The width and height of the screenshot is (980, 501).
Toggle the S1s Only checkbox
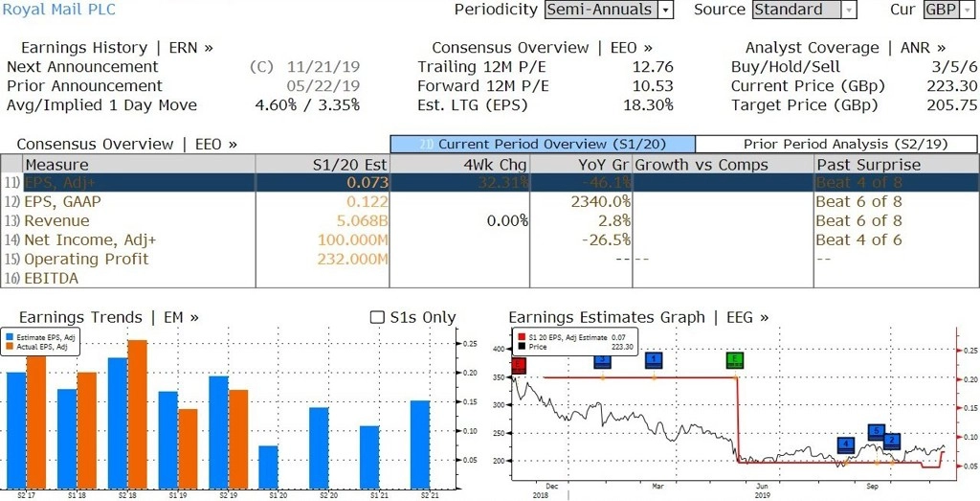[377, 317]
